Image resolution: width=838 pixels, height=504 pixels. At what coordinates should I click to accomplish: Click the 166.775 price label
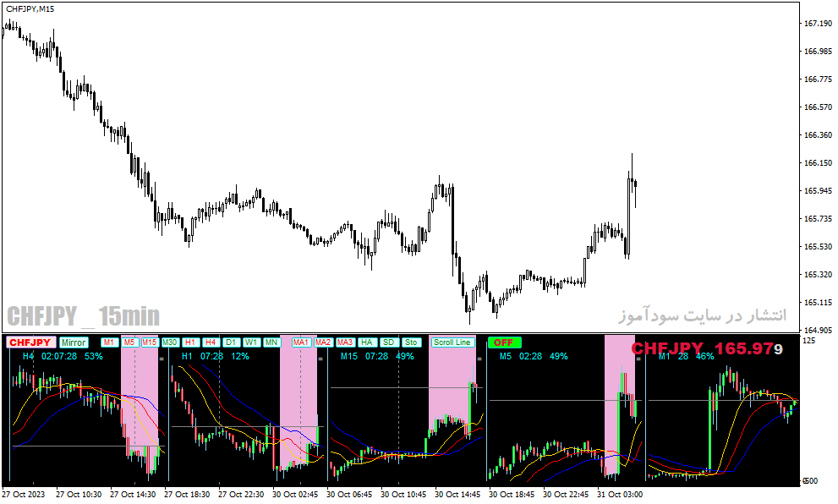(x=819, y=79)
